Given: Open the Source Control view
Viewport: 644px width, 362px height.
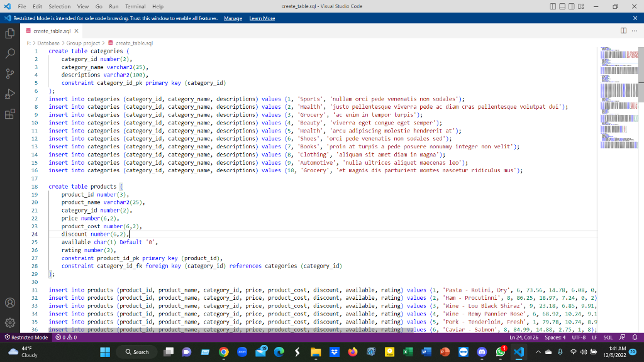Looking at the screenshot, I should (x=10, y=74).
